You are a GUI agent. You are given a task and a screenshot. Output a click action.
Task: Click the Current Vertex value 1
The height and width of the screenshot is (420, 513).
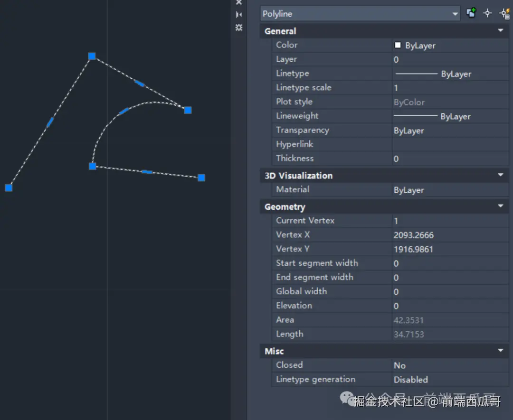(450, 221)
